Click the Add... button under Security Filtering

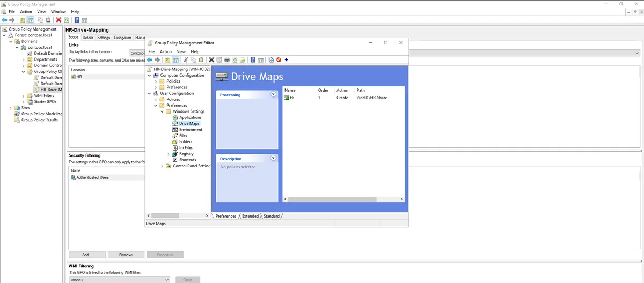87,255
